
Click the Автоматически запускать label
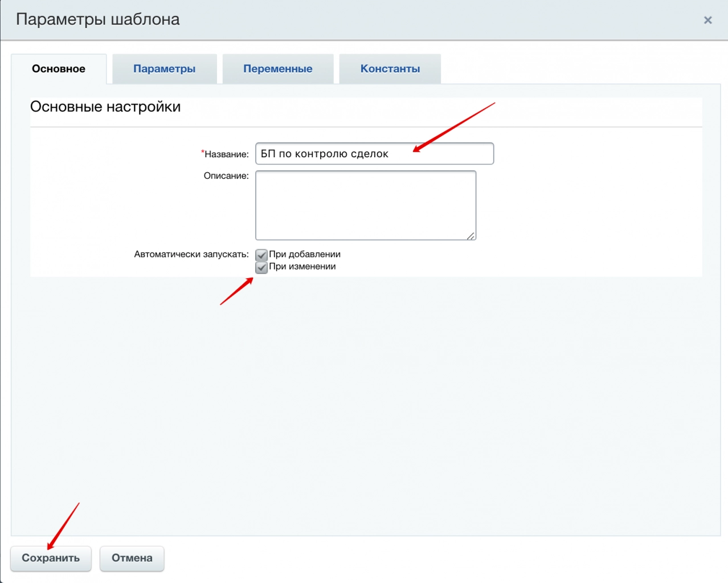pyautogui.click(x=191, y=254)
